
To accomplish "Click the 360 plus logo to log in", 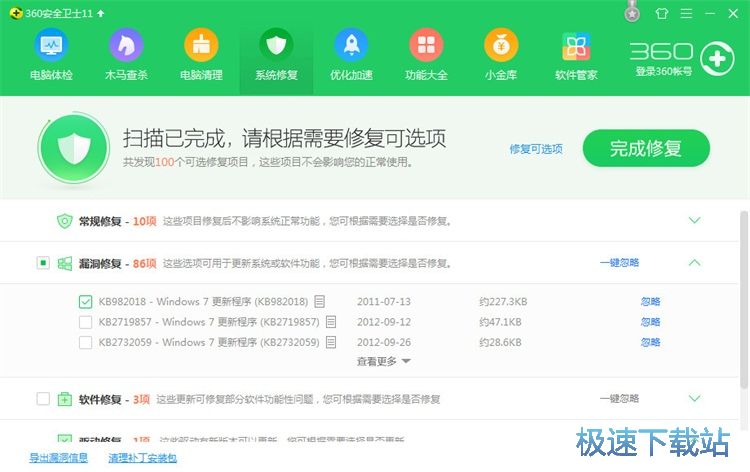I will 717,59.
